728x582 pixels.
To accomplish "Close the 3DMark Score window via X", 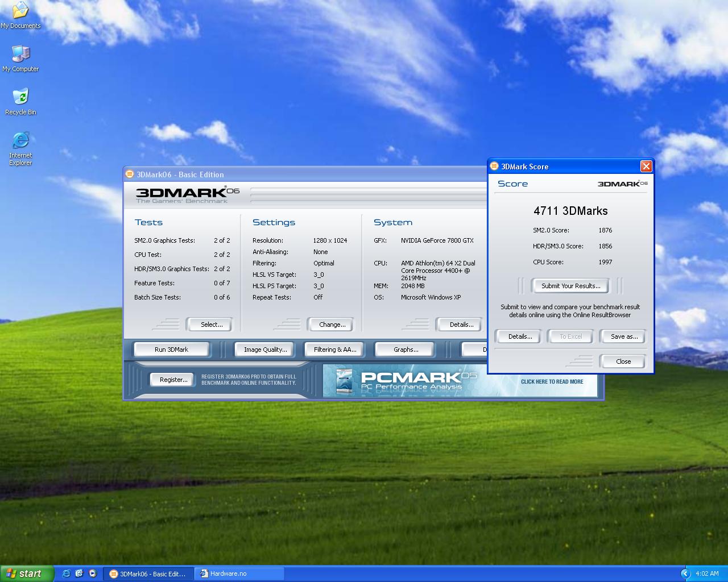I will pyautogui.click(x=646, y=166).
